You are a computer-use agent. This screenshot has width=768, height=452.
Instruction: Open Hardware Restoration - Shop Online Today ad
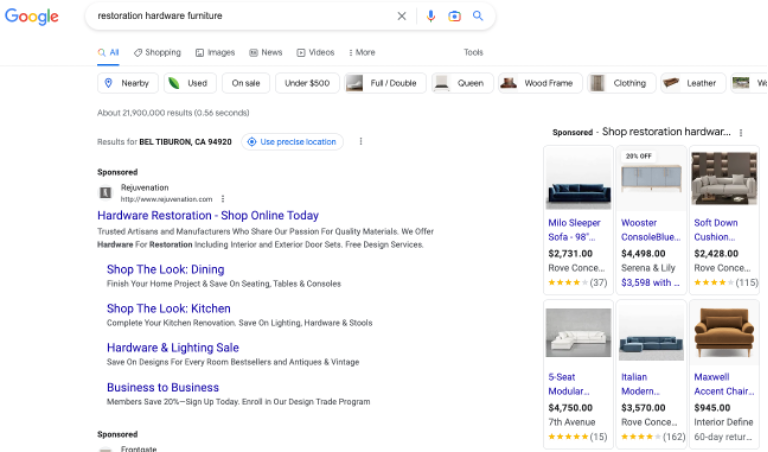(208, 215)
